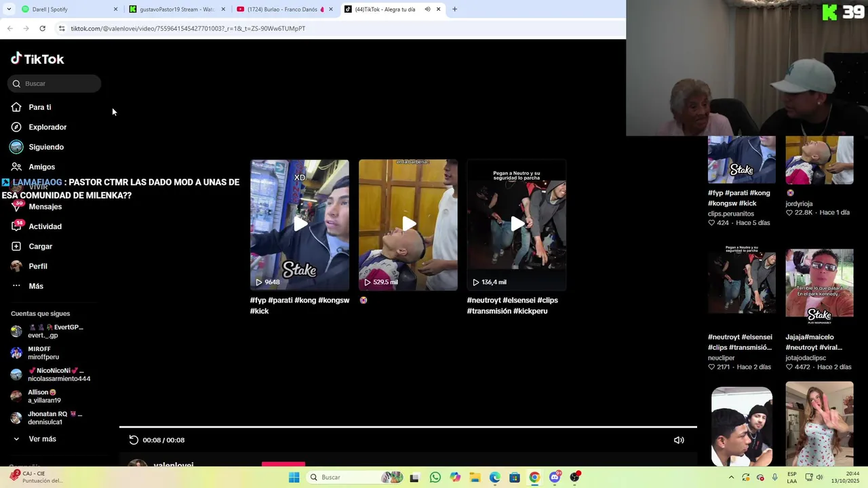
Task: Reload the page with the refresh icon
Action: point(42,28)
